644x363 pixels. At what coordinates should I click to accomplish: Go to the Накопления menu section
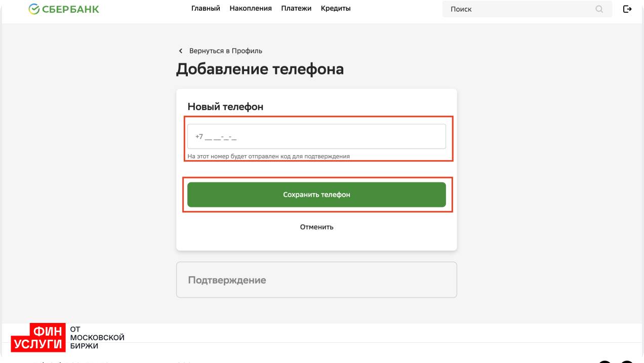(x=251, y=9)
